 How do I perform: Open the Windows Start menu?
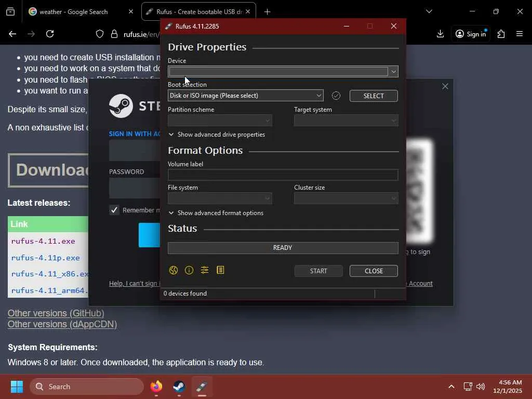(17, 387)
